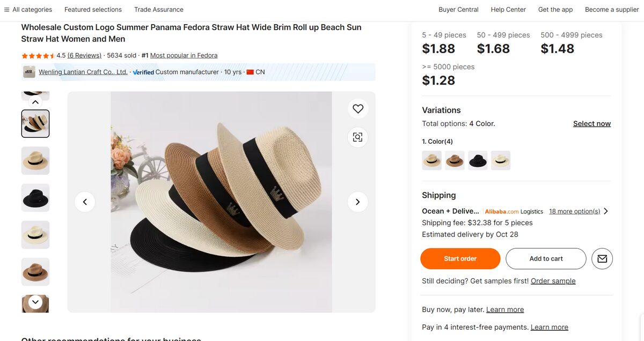Add the straw hats to cart

pos(546,258)
